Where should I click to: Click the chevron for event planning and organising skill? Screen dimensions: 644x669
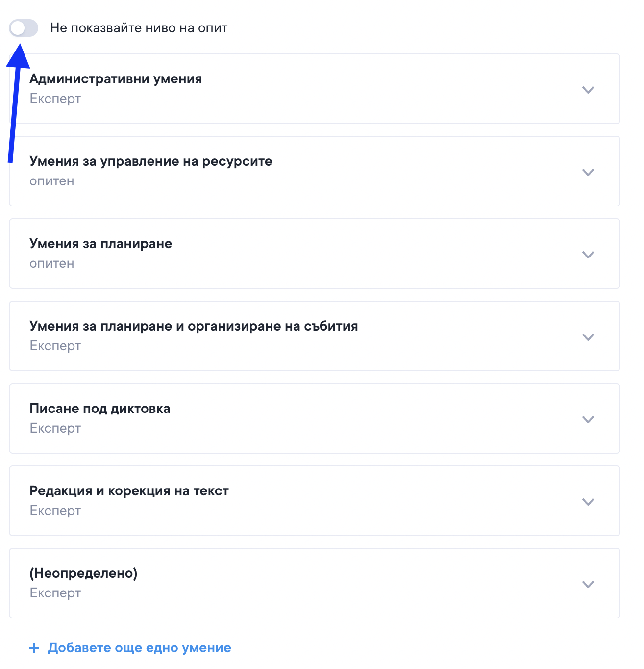[x=588, y=337]
